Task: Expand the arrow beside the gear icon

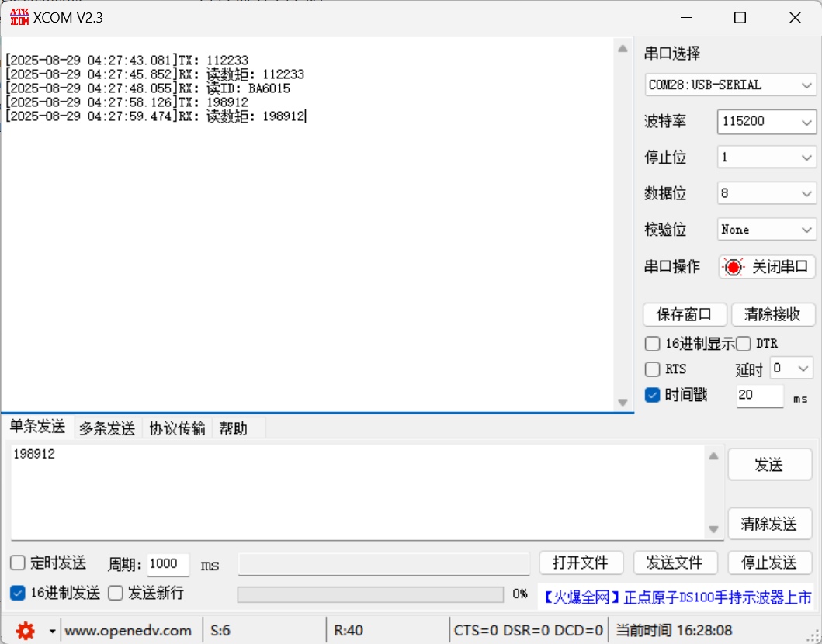Action: (53, 631)
